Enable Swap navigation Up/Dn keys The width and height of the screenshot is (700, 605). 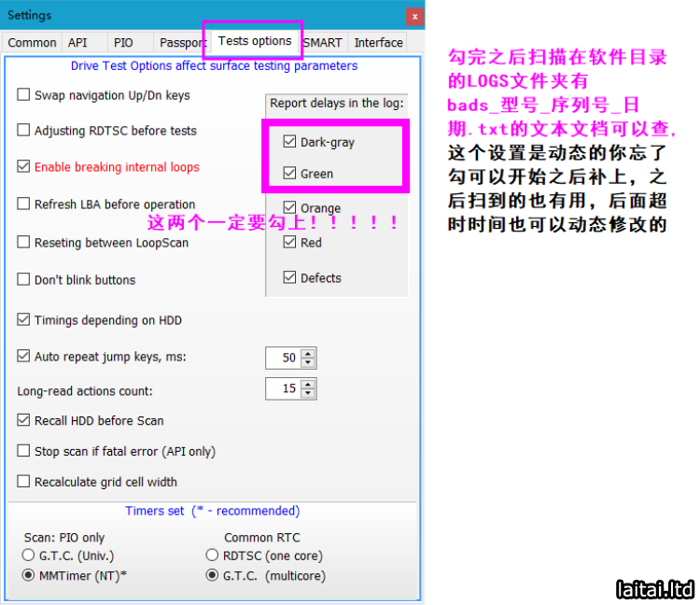coord(24,95)
